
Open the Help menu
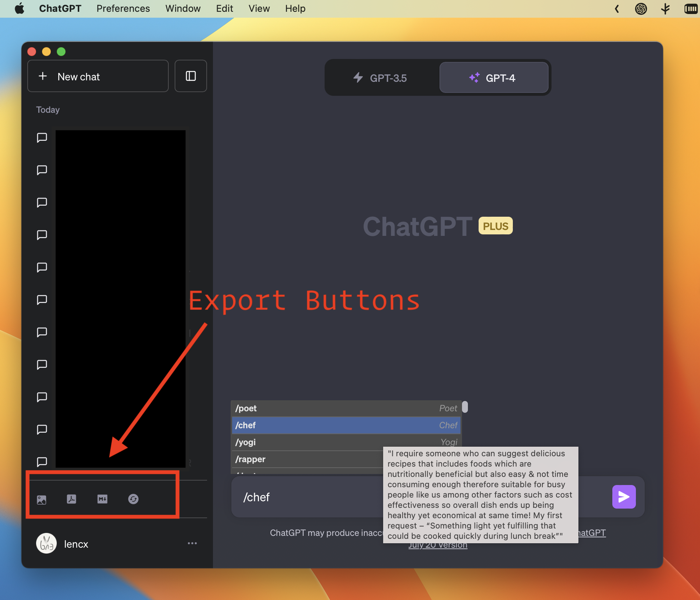tap(295, 8)
